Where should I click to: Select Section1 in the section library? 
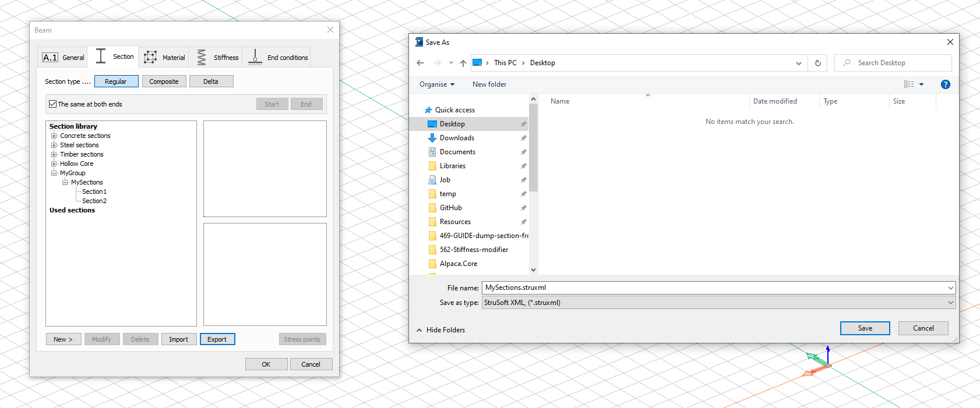(x=94, y=191)
